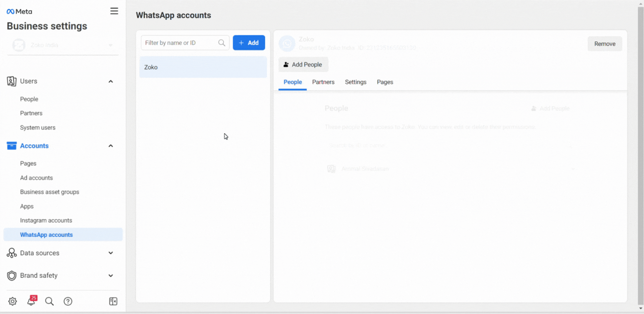The image size is (644, 314).
Task: Select WhatsApp accounts in sidebar
Action: (63, 235)
